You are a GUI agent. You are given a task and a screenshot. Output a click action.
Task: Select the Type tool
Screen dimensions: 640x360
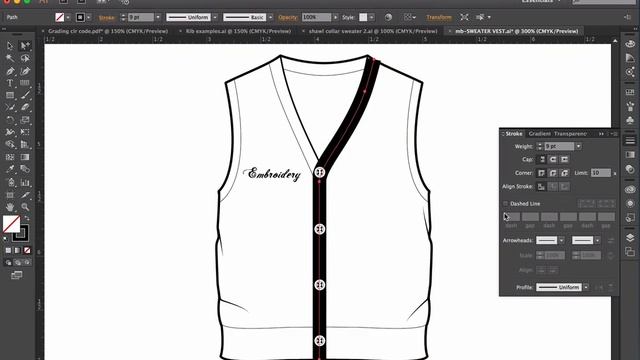click(10, 83)
